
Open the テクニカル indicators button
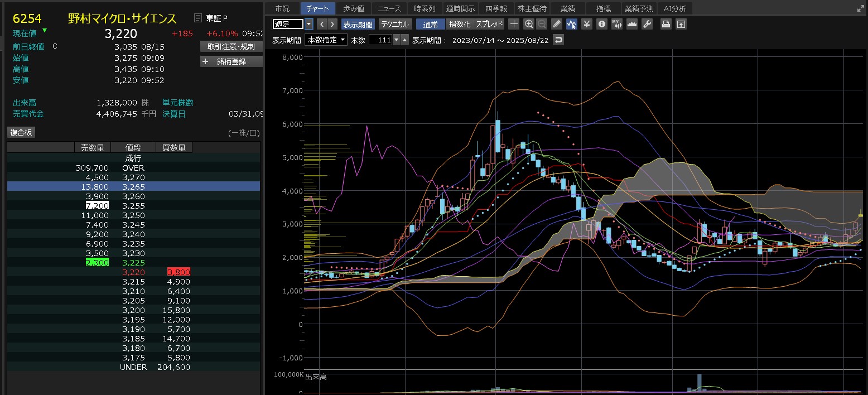(x=396, y=24)
